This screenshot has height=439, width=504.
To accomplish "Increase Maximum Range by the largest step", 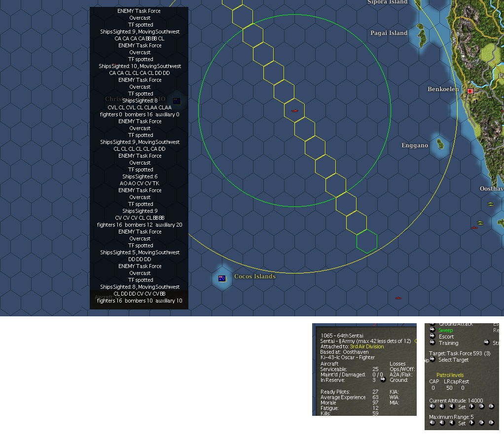I will click(492, 423).
